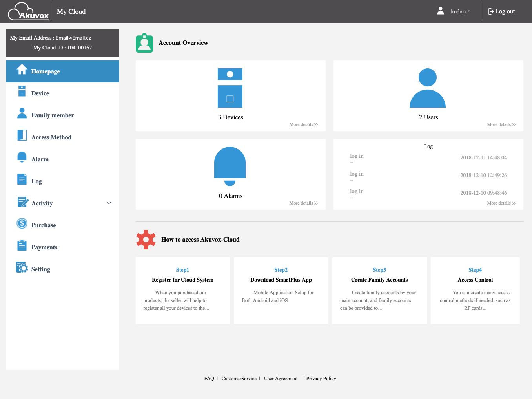Click More details under 3 Devices
This screenshot has height=399, width=532.
tap(304, 124)
